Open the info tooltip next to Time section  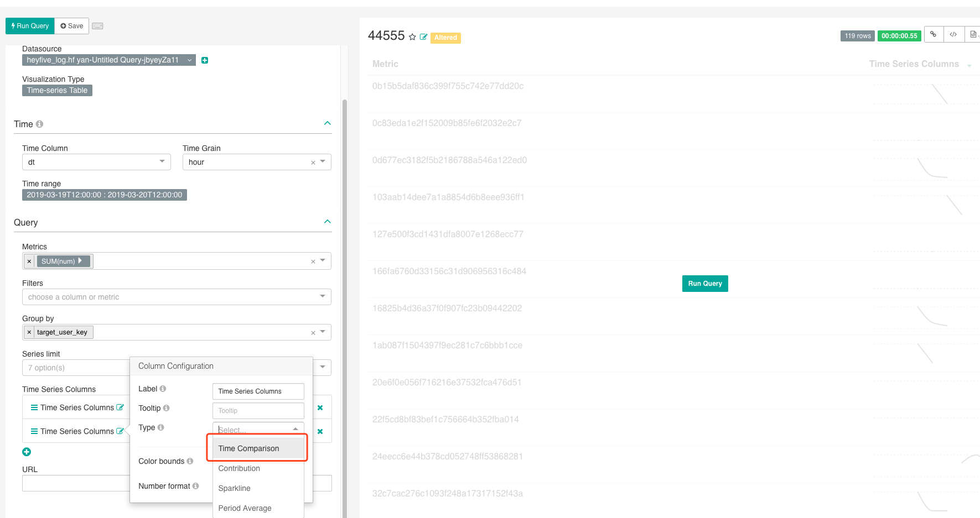coord(38,124)
